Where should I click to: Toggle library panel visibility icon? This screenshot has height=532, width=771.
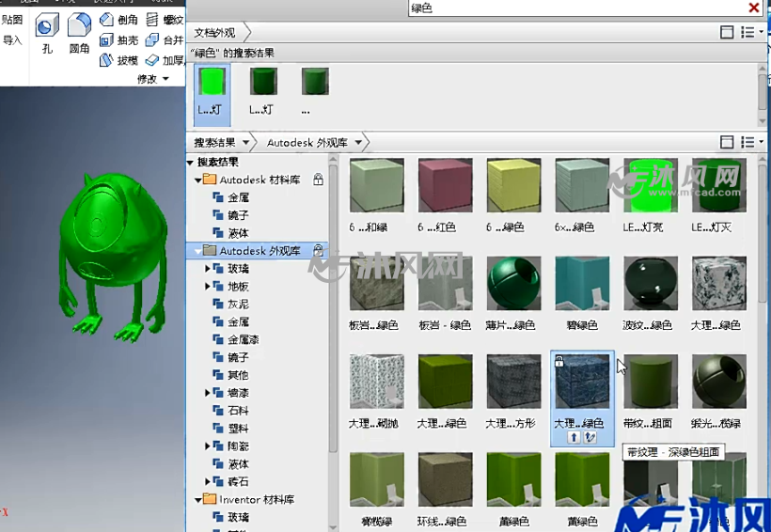[727, 142]
